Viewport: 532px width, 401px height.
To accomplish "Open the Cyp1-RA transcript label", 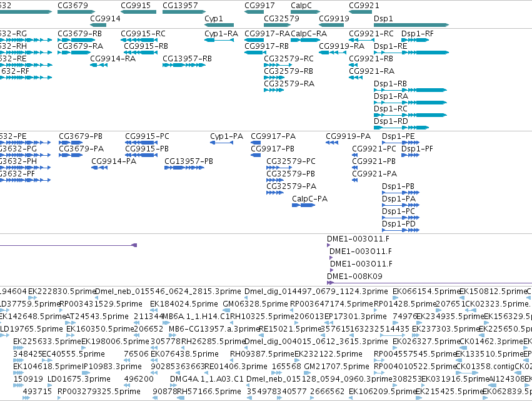I will 221,34.
